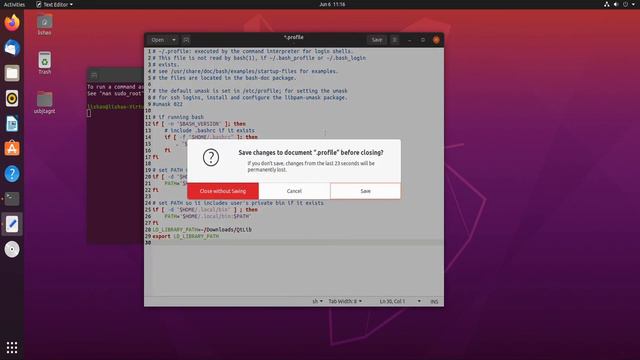Click the Terminal window's text area
The width and height of the screenshot is (640, 360).
click(115, 163)
